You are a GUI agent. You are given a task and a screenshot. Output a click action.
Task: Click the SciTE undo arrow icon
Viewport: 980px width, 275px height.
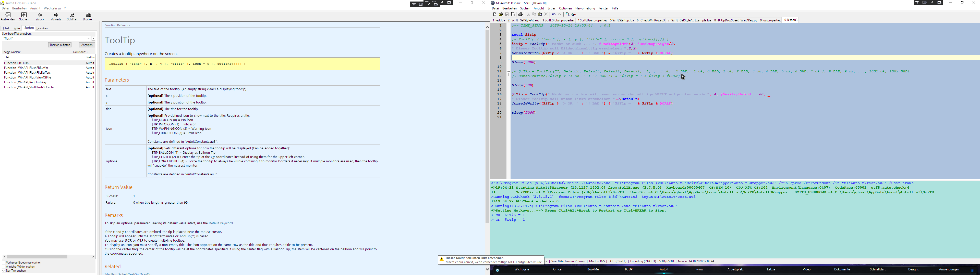click(x=554, y=15)
